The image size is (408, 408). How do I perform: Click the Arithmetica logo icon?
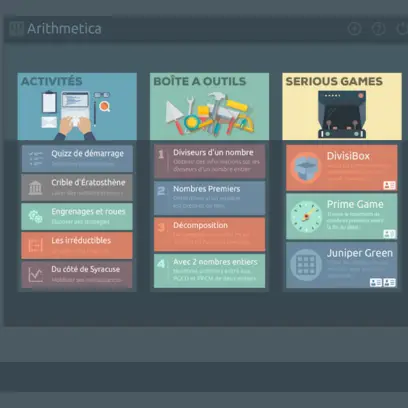(16, 29)
